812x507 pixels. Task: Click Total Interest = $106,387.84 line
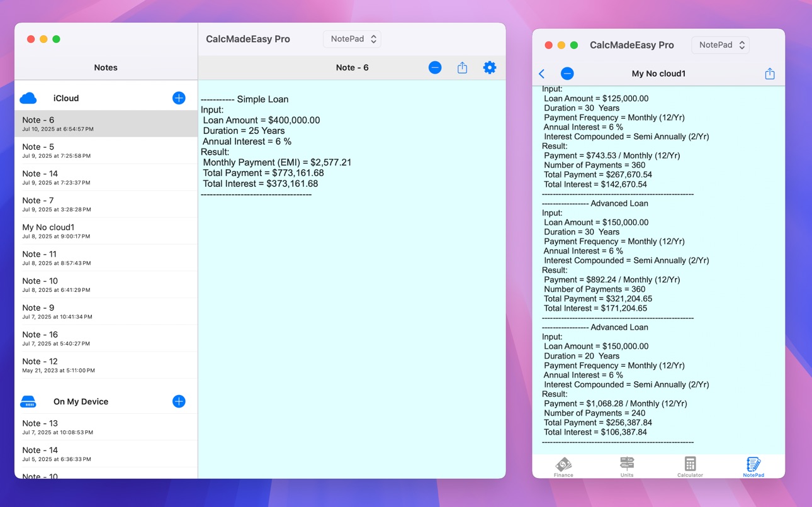pos(595,432)
